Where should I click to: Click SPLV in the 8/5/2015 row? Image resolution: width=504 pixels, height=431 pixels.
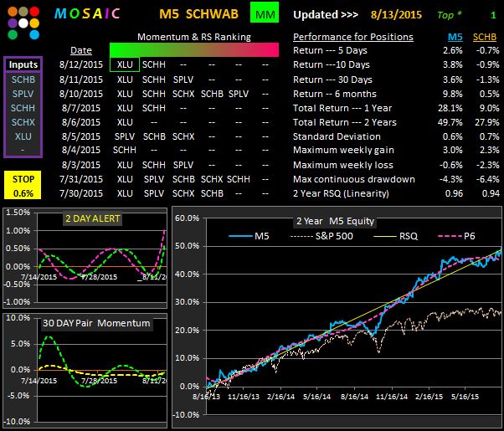[x=125, y=136]
